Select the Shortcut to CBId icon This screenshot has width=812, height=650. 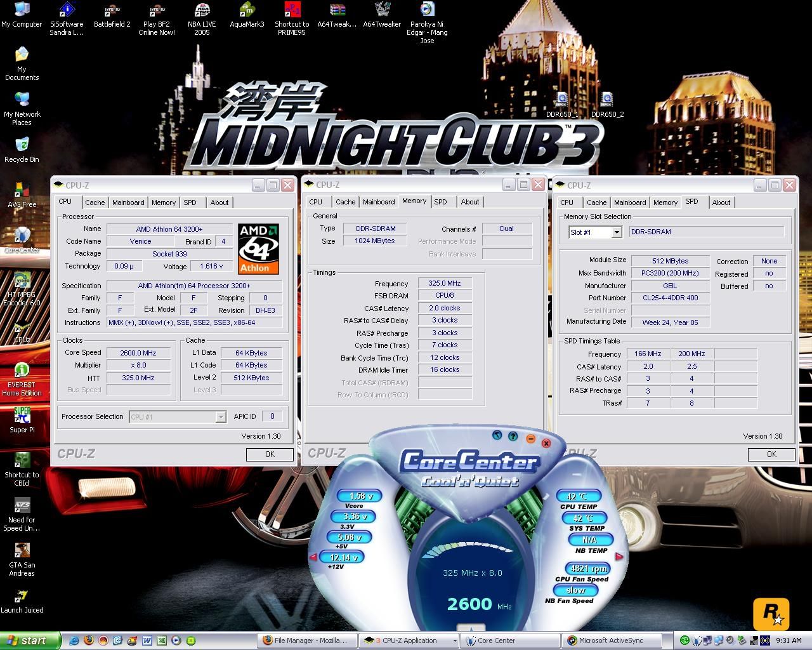(22, 469)
